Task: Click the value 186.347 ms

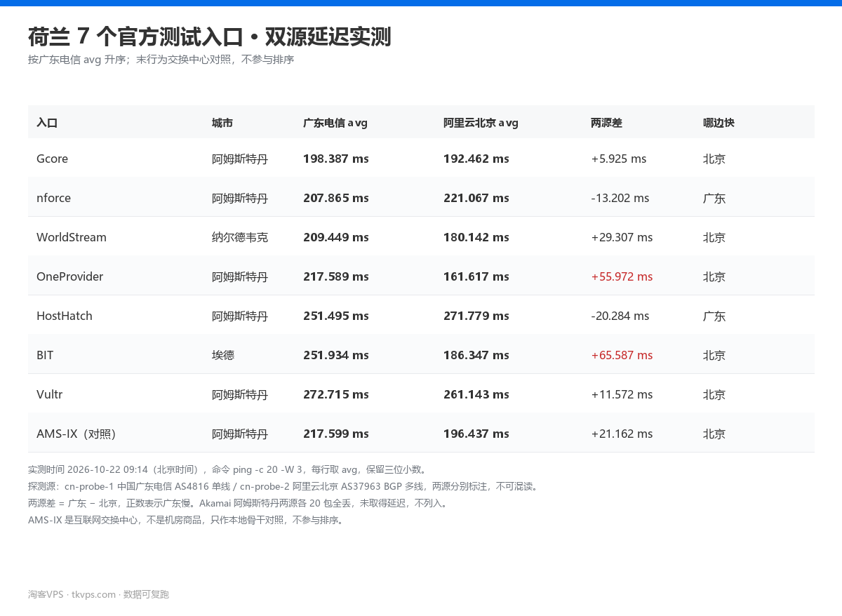Action: 476,355
